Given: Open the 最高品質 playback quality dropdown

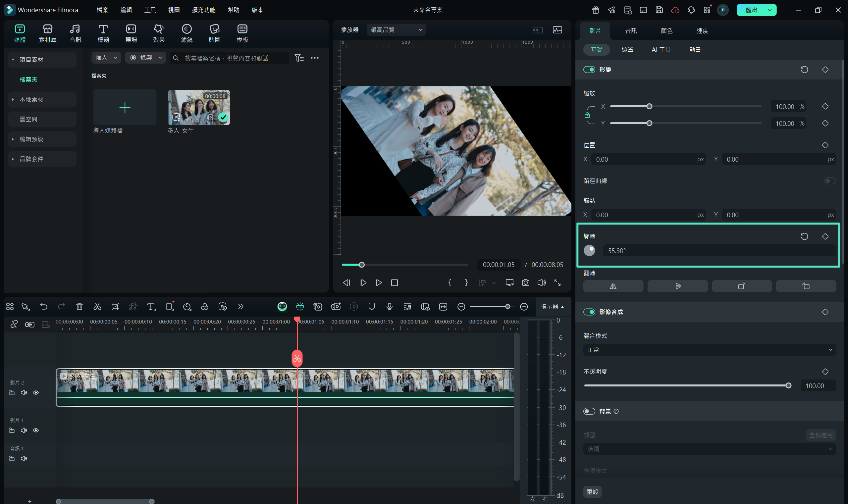Looking at the screenshot, I should pyautogui.click(x=396, y=30).
